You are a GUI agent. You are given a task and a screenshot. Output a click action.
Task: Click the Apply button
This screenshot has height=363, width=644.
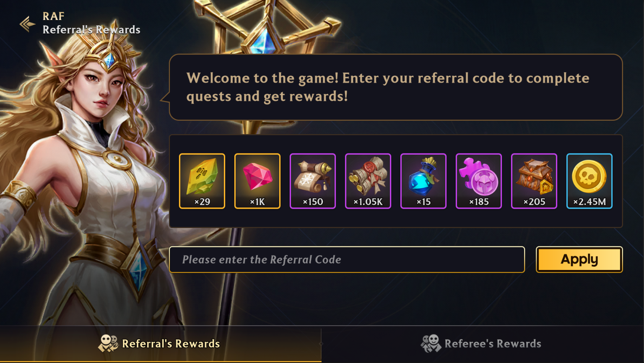pos(579,259)
